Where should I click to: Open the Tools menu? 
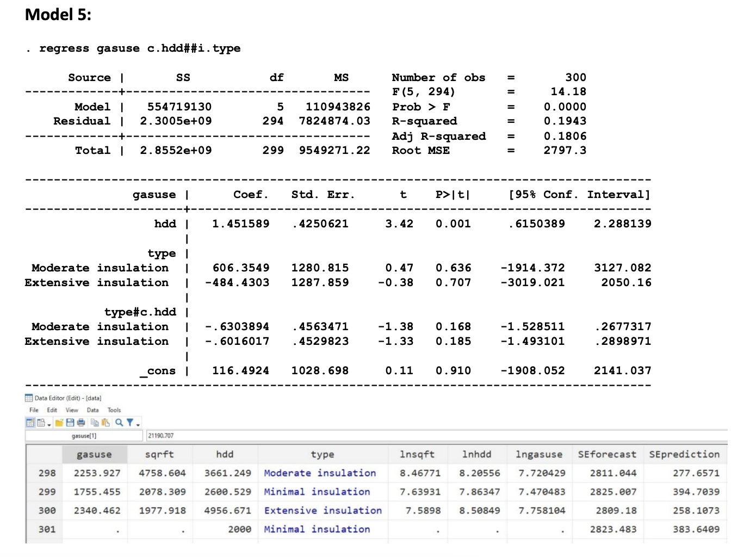[114, 410]
